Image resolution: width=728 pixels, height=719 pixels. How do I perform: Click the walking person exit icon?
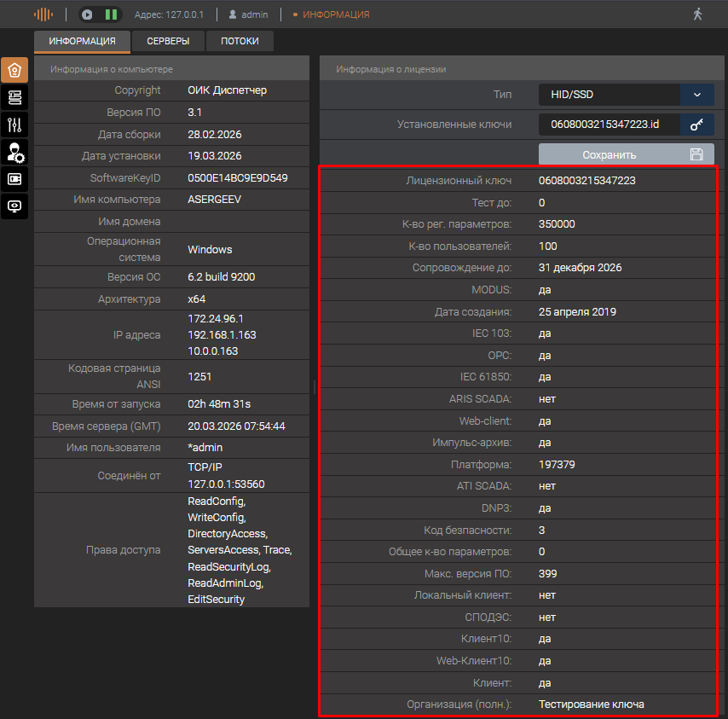point(698,14)
